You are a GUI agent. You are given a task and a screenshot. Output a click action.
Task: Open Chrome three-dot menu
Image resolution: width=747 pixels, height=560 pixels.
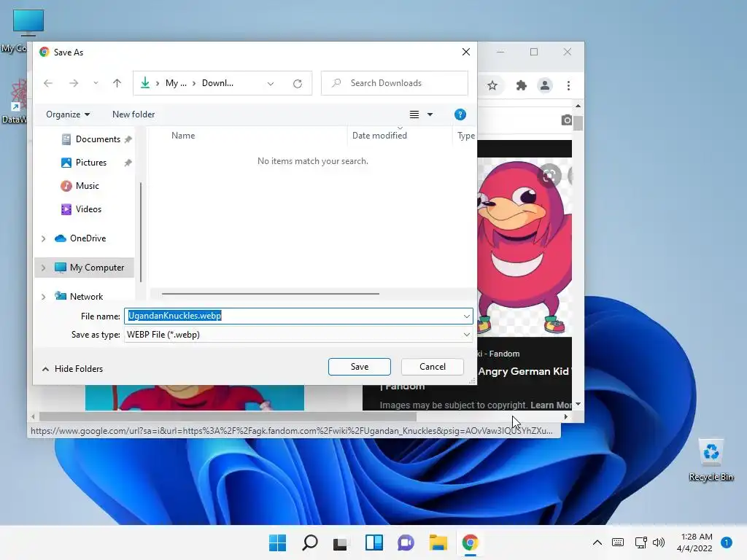click(x=568, y=86)
